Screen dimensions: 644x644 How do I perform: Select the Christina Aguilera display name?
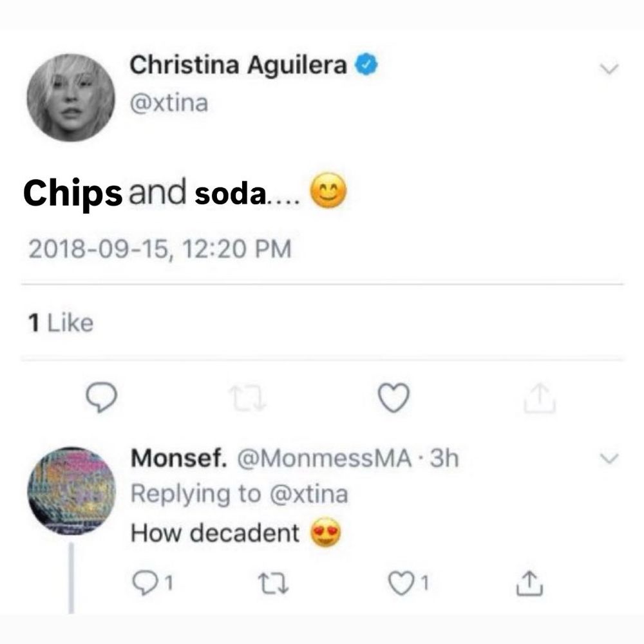tap(238, 65)
